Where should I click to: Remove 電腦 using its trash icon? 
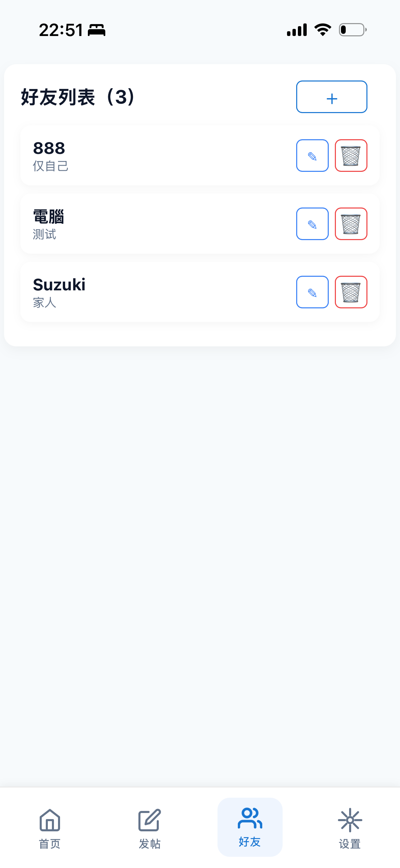pyautogui.click(x=351, y=224)
